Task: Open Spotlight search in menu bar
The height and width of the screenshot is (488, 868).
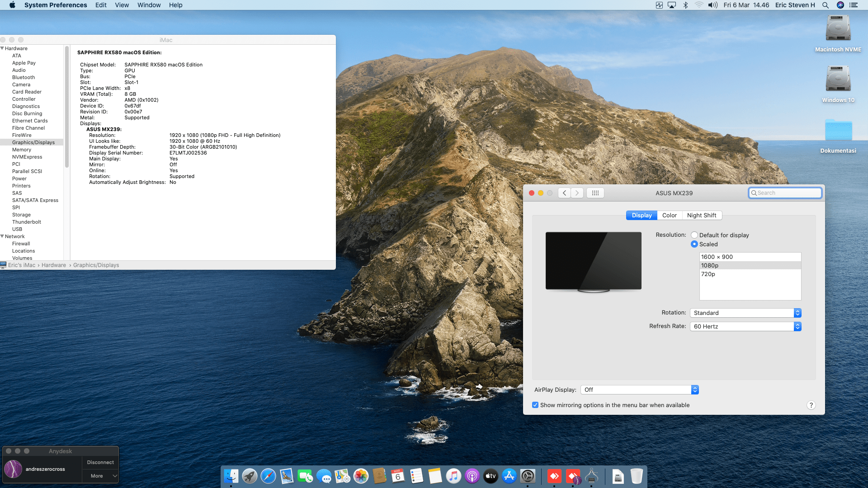Action: (826, 5)
